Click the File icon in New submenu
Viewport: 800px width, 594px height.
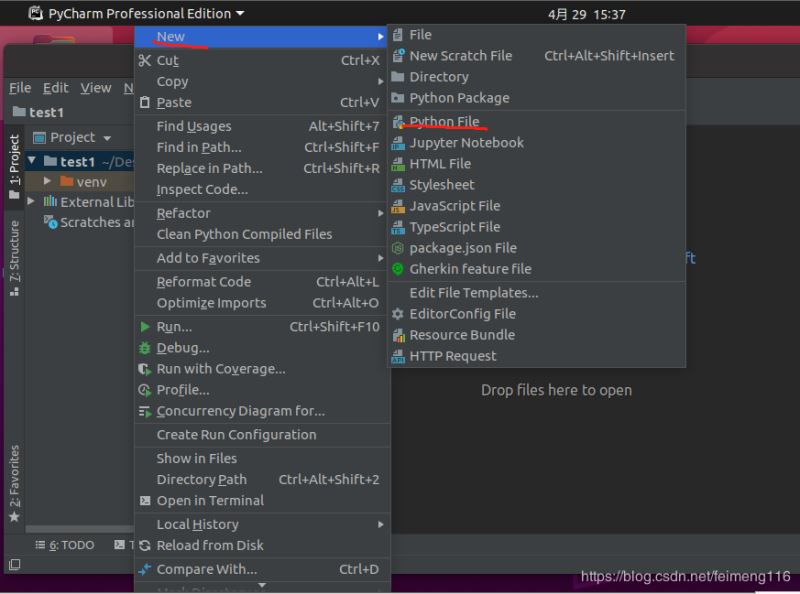[398, 35]
